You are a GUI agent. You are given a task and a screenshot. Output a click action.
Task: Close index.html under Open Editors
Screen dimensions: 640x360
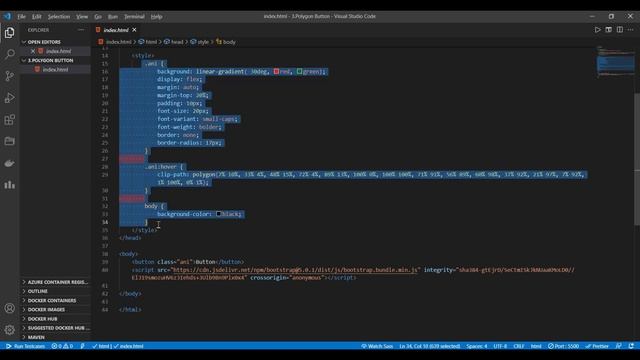(x=33, y=51)
